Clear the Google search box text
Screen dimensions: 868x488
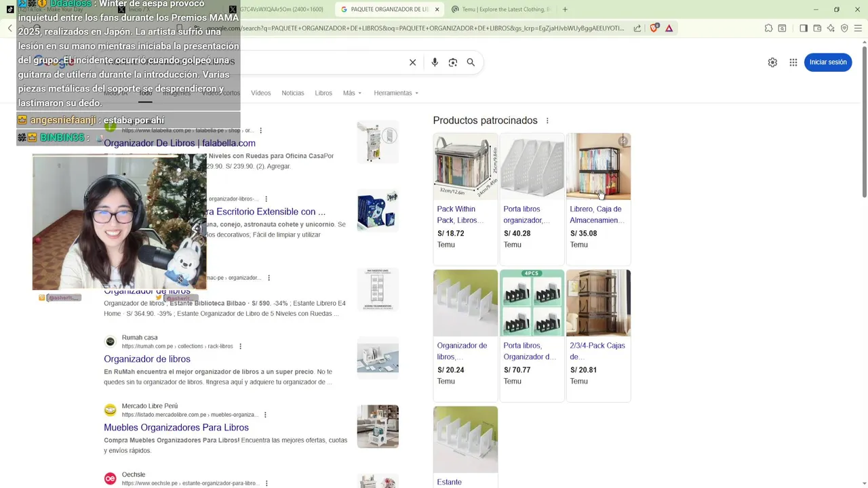(x=412, y=62)
